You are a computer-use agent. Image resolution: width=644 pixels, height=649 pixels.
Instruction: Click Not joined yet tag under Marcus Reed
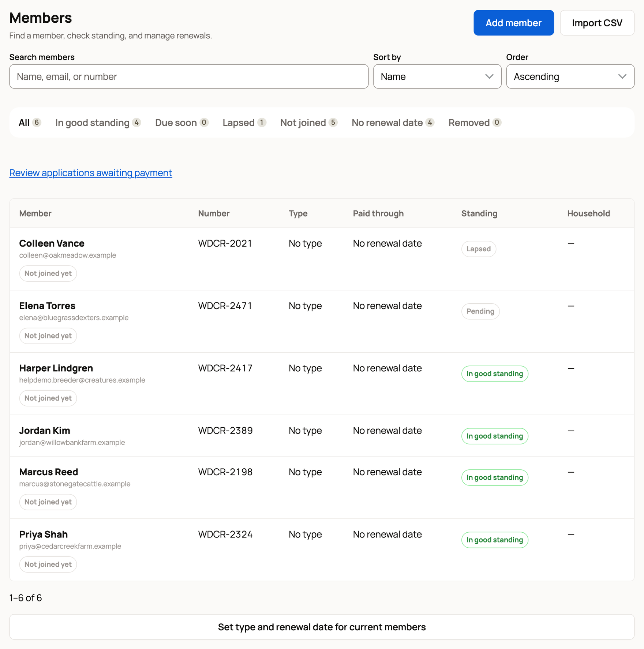48,502
